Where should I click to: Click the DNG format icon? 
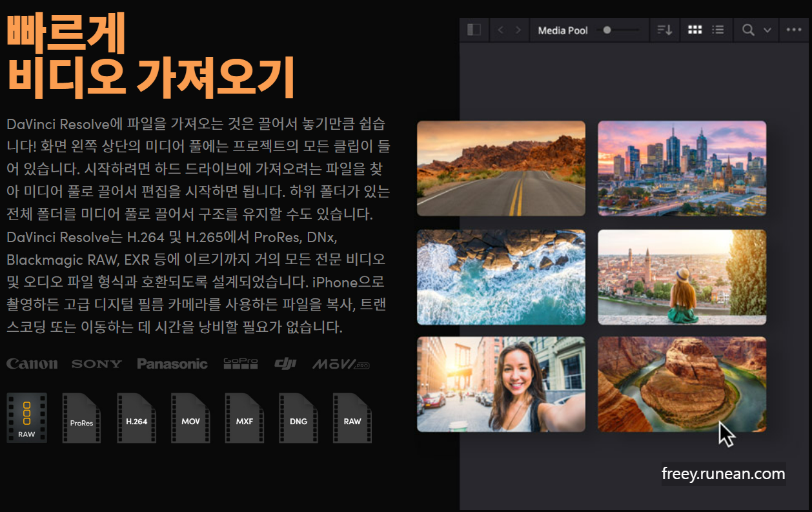pos(298,418)
